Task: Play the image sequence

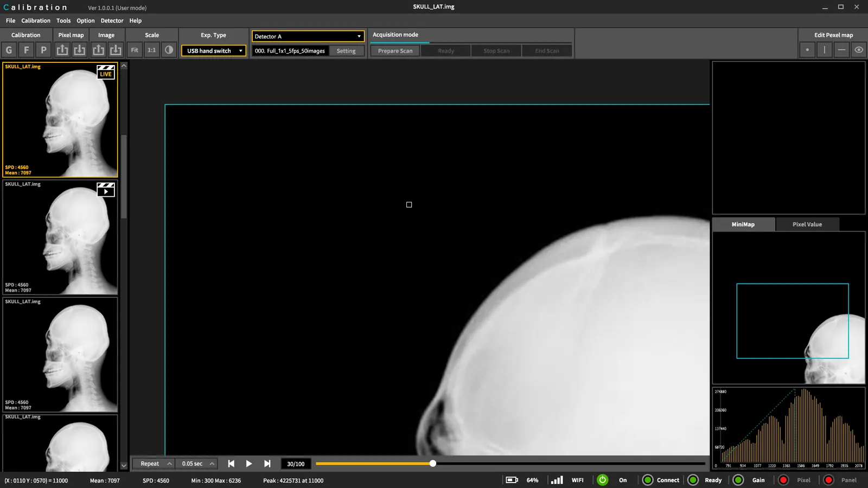Action: click(x=249, y=464)
